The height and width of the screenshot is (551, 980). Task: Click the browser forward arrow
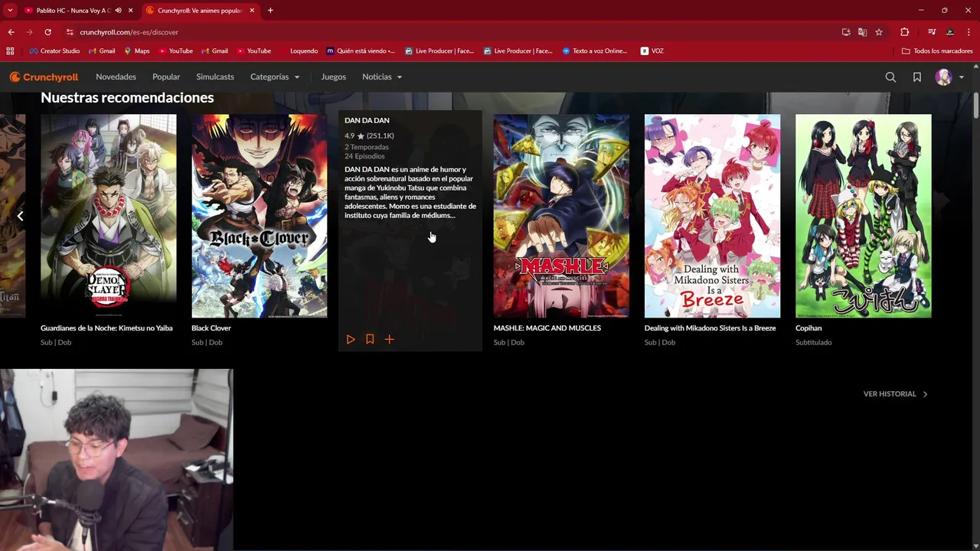(x=29, y=32)
